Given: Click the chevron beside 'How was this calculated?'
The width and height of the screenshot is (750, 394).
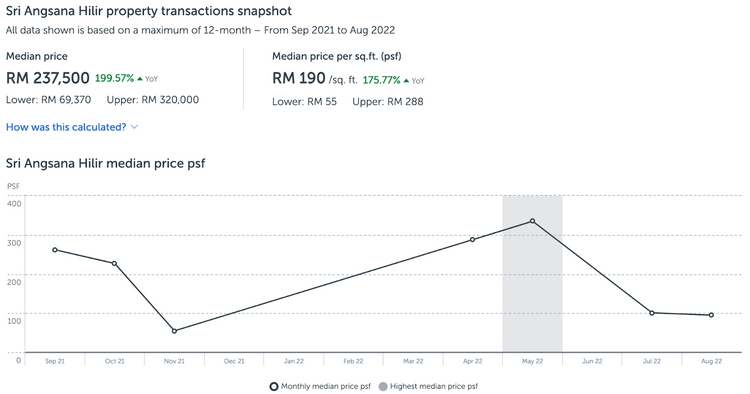Looking at the screenshot, I should (x=134, y=127).
